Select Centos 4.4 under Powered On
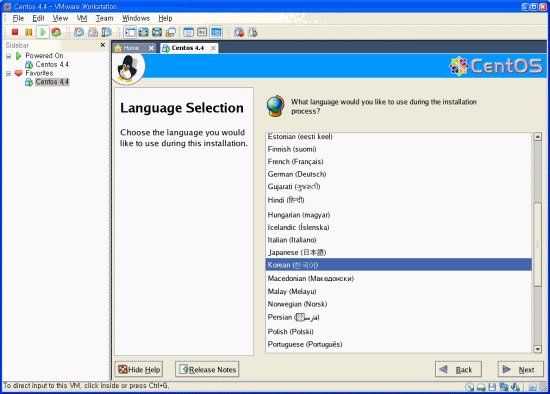The width and height of the screenshot is (550, 394). 52,65
